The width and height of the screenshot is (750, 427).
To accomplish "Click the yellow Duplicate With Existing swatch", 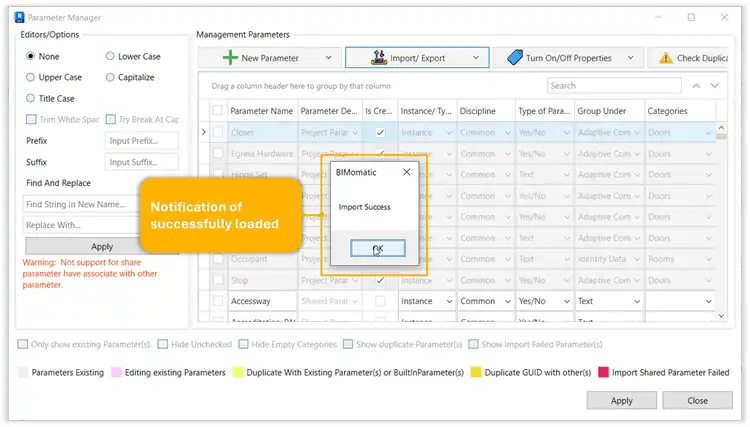I will (x=238, y=372).
